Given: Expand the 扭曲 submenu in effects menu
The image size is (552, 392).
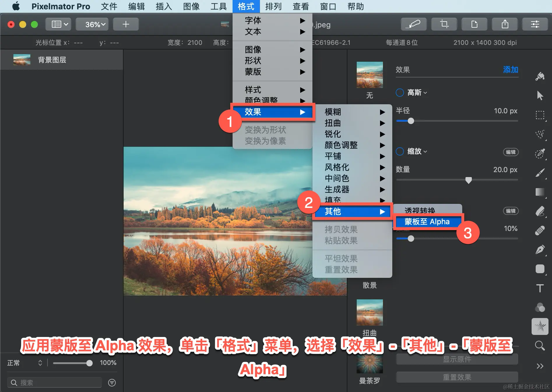Looking at the screenshot, I should 352,123.
